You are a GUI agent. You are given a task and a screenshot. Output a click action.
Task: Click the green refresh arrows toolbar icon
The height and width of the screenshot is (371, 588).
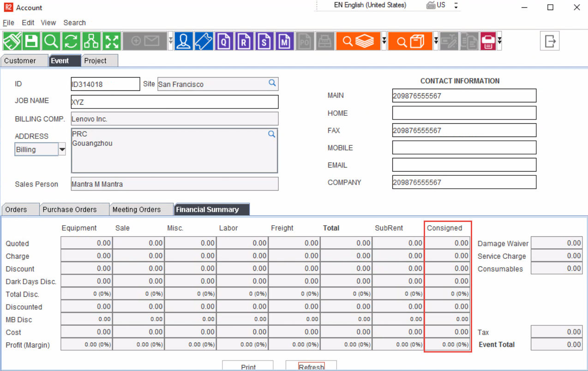[x=71, y=41]
